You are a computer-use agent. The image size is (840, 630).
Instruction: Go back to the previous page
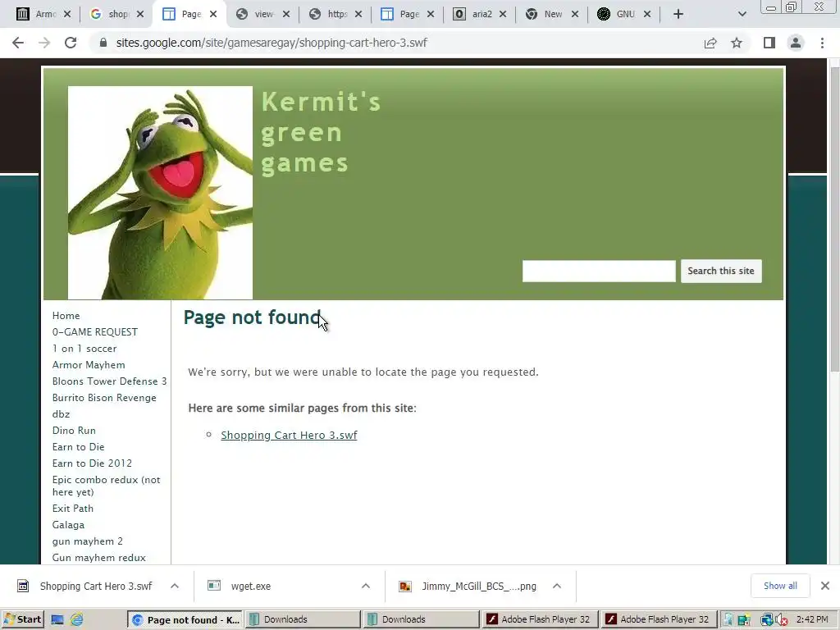click(x=18, y=43)
